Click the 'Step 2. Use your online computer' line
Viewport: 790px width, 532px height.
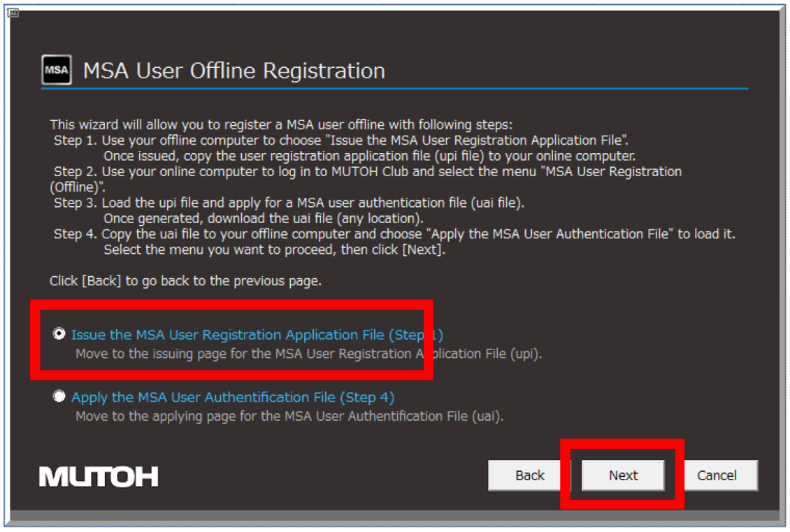pyautogui.click(x=366, y=180)
